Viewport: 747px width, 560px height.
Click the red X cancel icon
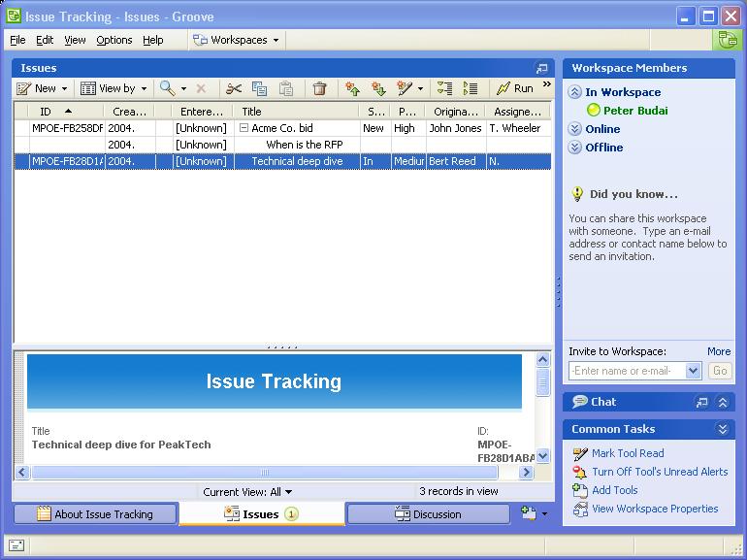(201, 88)
